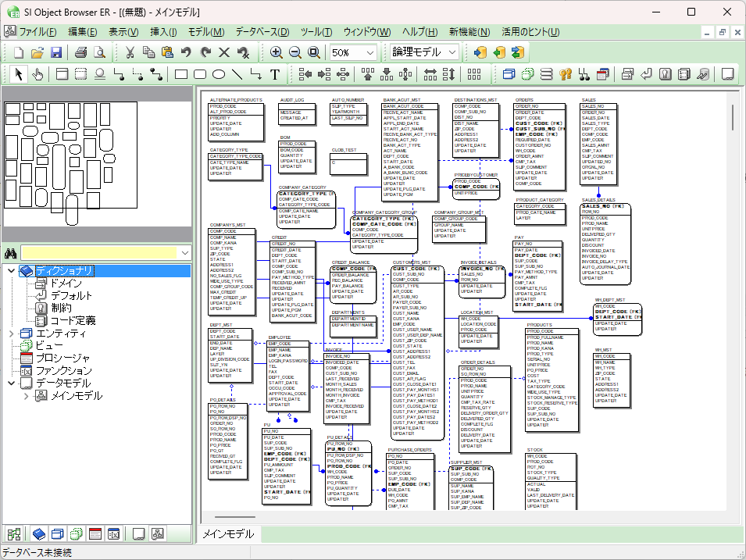Click the model tree icon in bottom bar
746x560 pixels.
[158, 533]
